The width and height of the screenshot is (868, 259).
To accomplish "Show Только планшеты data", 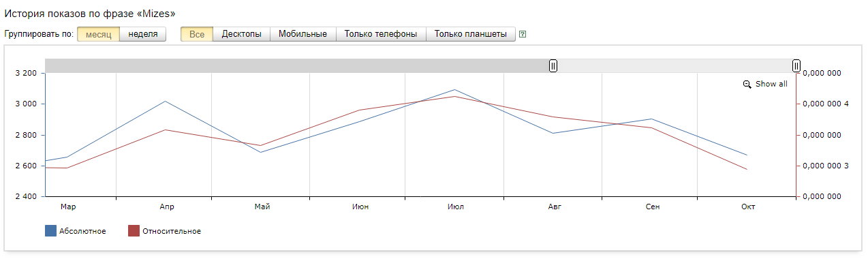I will pyautogui.click(x=471, y=34).
